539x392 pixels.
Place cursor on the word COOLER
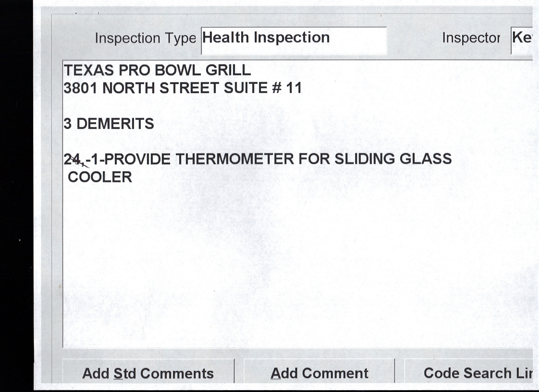pos(100,177)
